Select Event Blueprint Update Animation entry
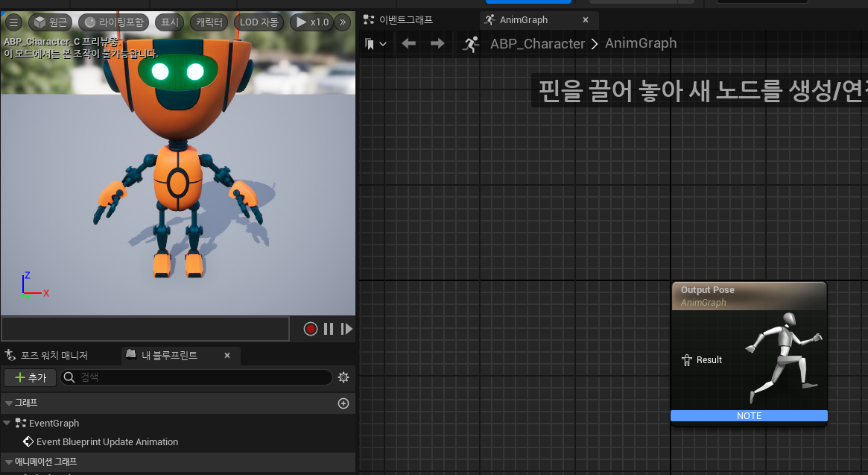The image size is (868, 475). tap(107, 441)
